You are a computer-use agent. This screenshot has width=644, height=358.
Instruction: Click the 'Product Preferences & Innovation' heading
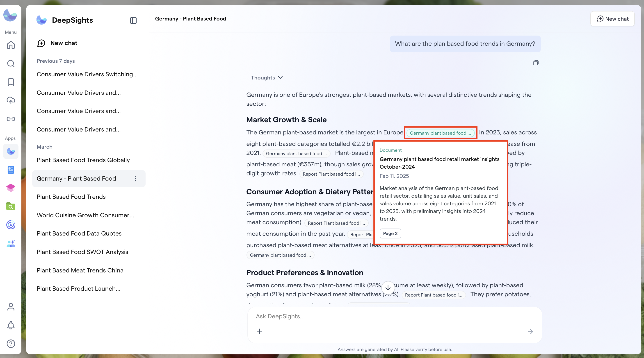[x=305, y=273]
